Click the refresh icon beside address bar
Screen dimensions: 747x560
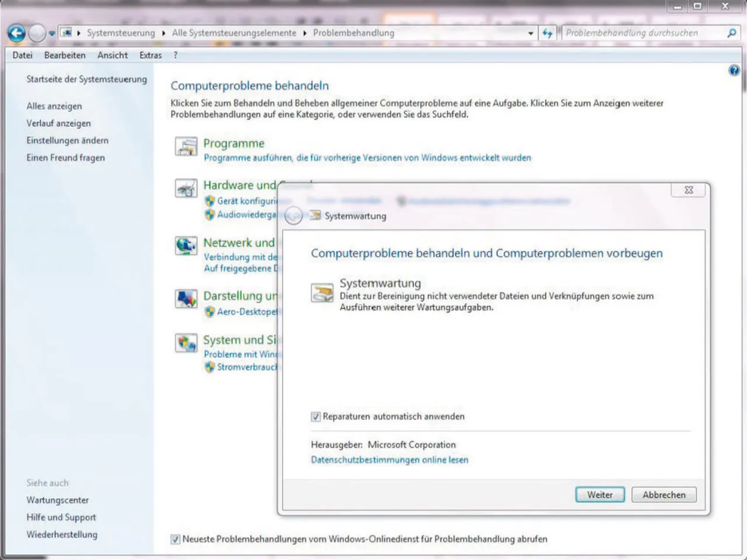(547, 33)
